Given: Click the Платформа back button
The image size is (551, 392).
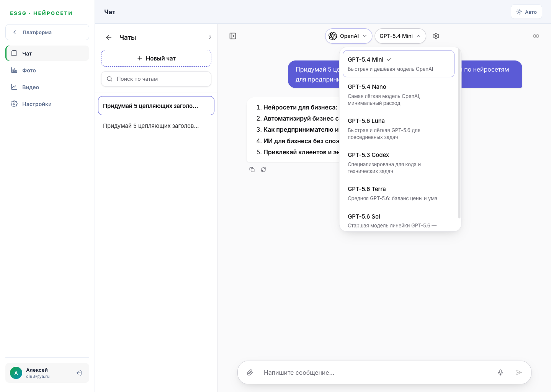Looking at the screenshot, I should coord(47,32).
